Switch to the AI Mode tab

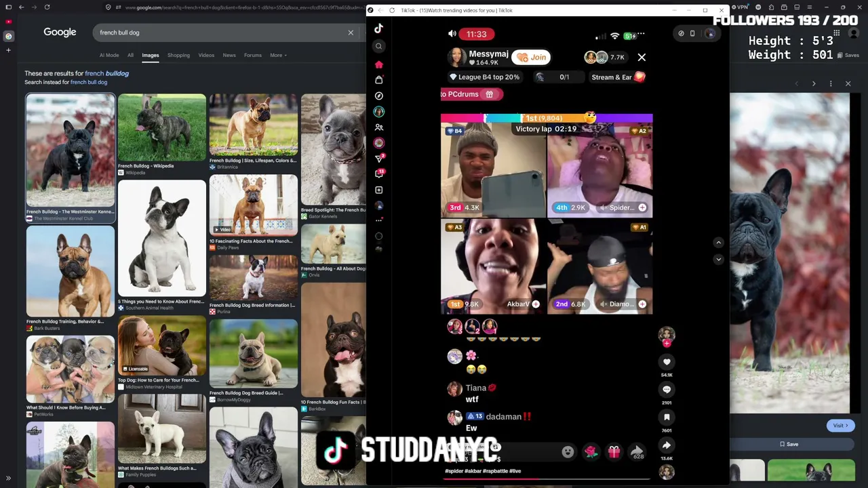(x=109, y=56)
